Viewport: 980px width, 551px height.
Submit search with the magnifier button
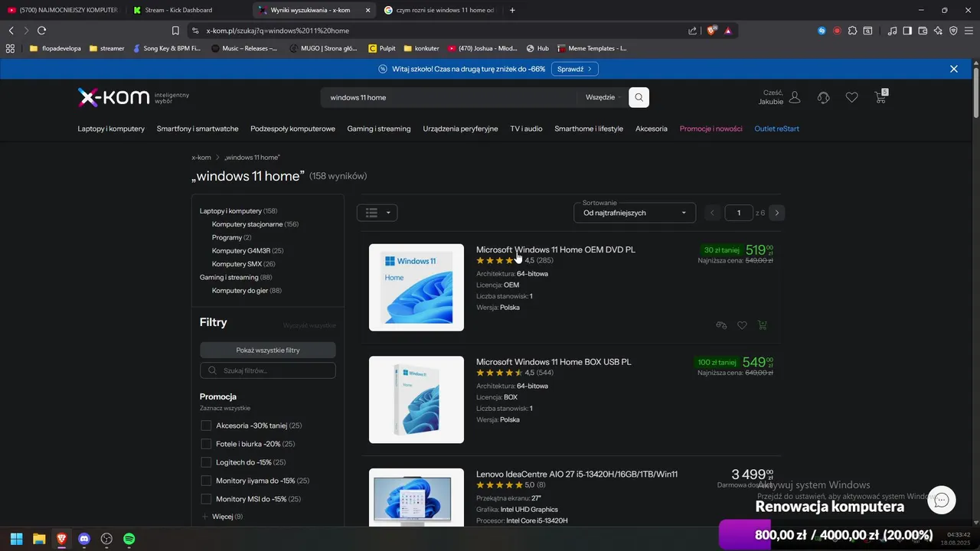[x=639, y=97]
